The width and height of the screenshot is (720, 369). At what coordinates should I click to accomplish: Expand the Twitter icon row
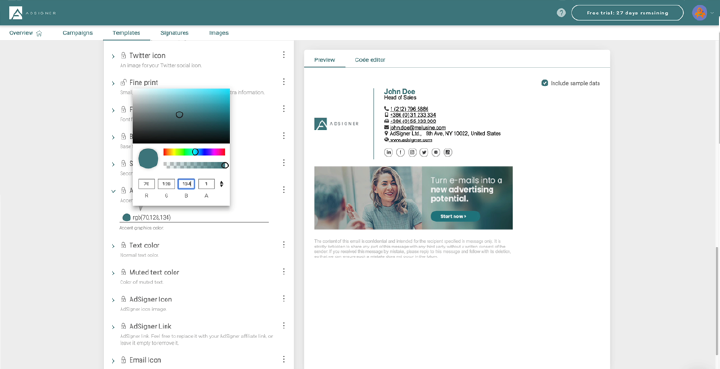[113, 56]
